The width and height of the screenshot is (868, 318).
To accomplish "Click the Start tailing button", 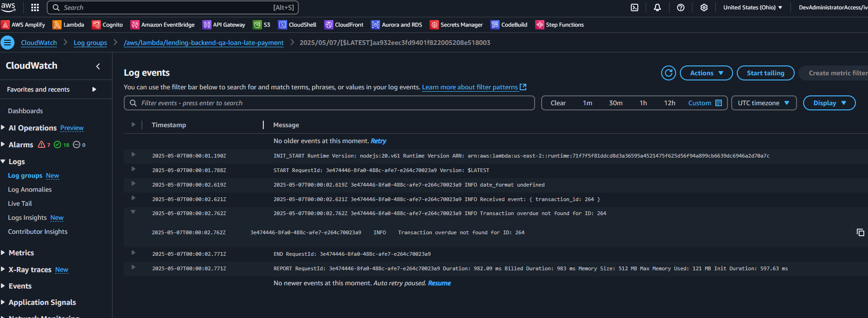I will tap(765, 73).
